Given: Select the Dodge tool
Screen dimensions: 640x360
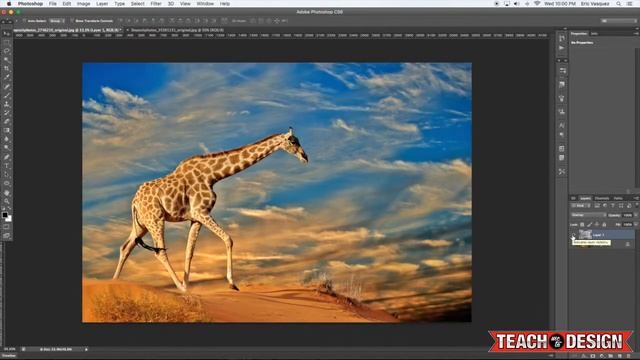Looking at the screenshot, I should pos(6,148).
